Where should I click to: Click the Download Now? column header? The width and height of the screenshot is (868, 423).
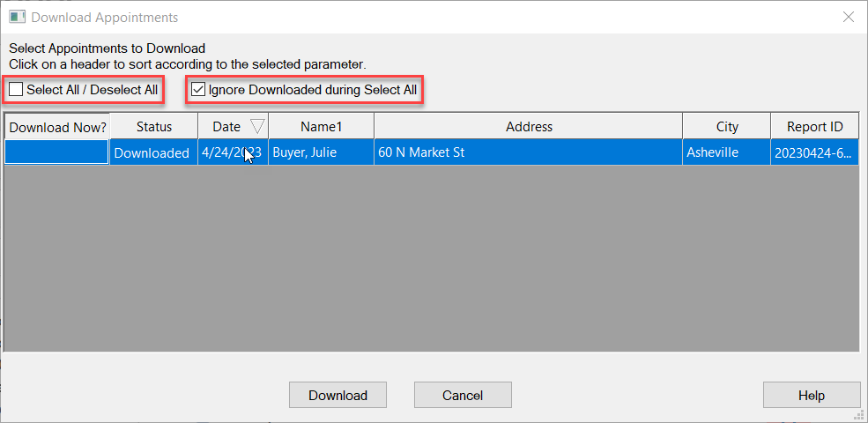pyautogui.click(x=57, y=127)
